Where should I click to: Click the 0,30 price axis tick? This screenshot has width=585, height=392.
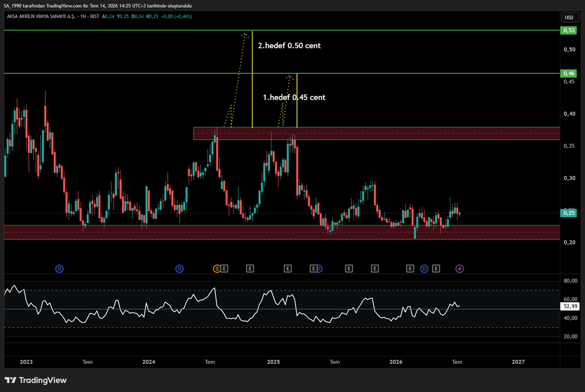pos(569,178)
